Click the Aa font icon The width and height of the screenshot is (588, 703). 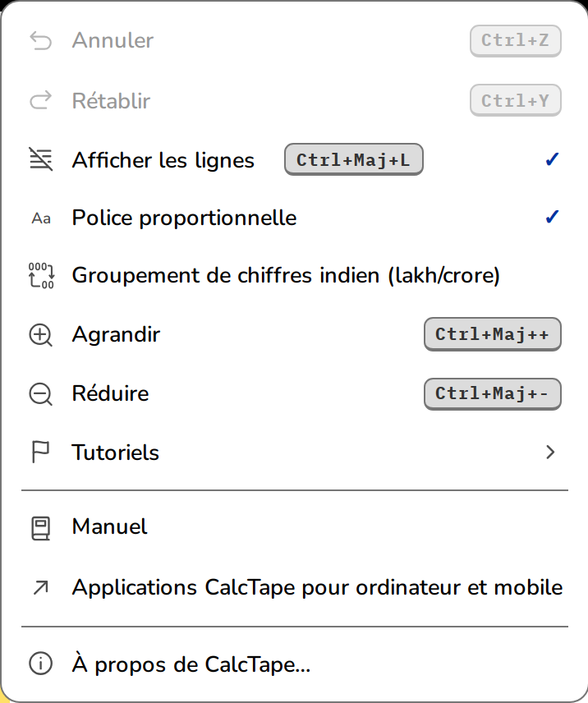(41, 218)
